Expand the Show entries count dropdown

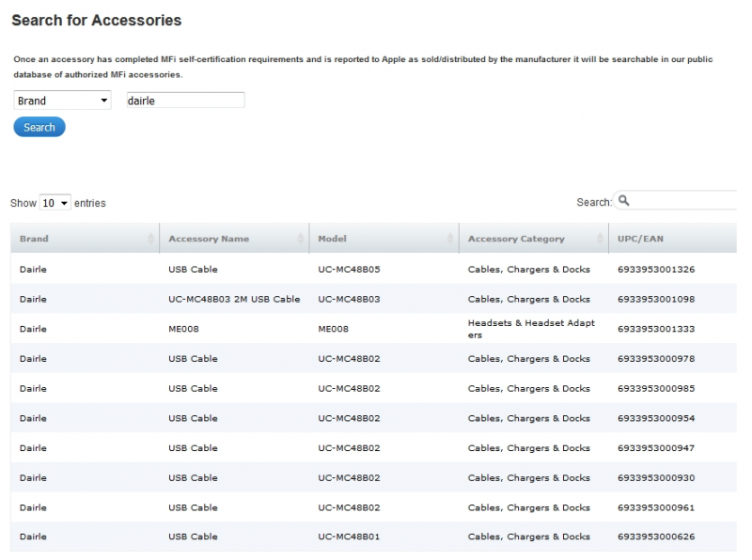pyautogui.click(x=55, y=203)
